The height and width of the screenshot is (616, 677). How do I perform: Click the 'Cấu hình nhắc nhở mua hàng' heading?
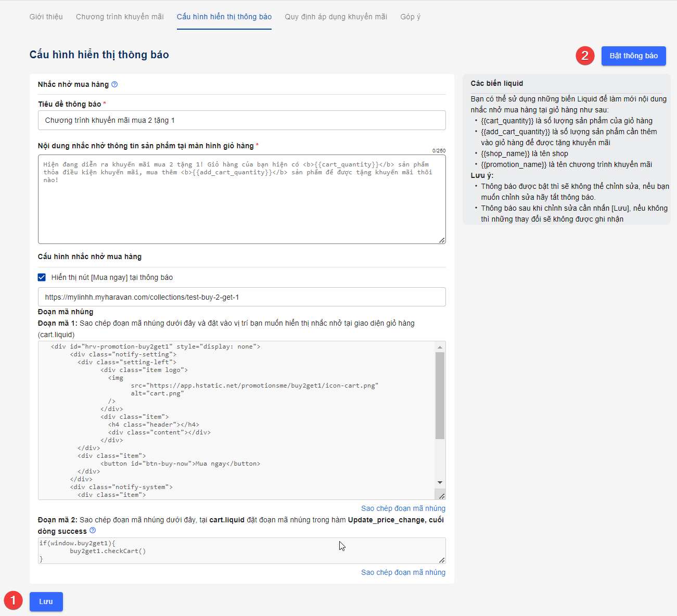click(x=90, y=256)
